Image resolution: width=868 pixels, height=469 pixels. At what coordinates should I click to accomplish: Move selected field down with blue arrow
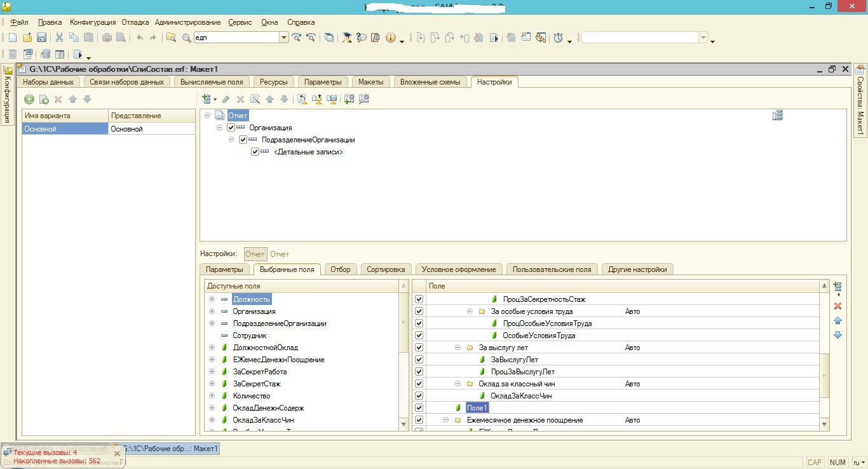coord(837,335)
